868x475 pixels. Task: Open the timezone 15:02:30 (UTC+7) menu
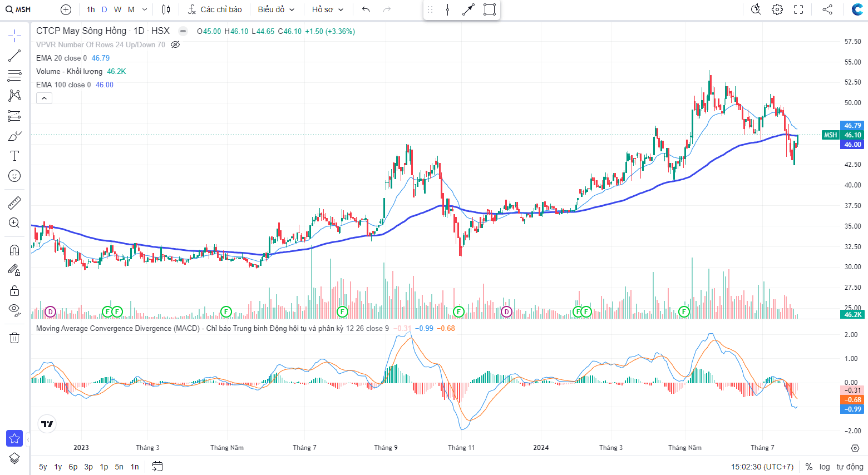[762, 467]
